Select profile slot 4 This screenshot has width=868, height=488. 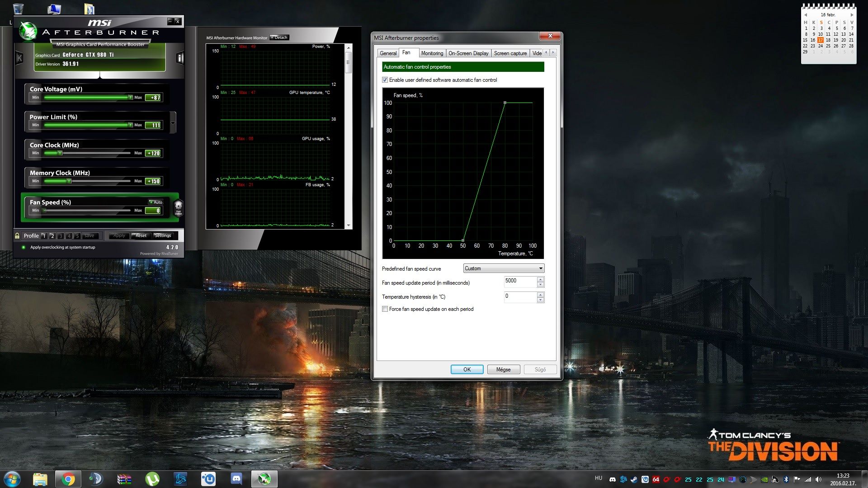tap(69, 235)
